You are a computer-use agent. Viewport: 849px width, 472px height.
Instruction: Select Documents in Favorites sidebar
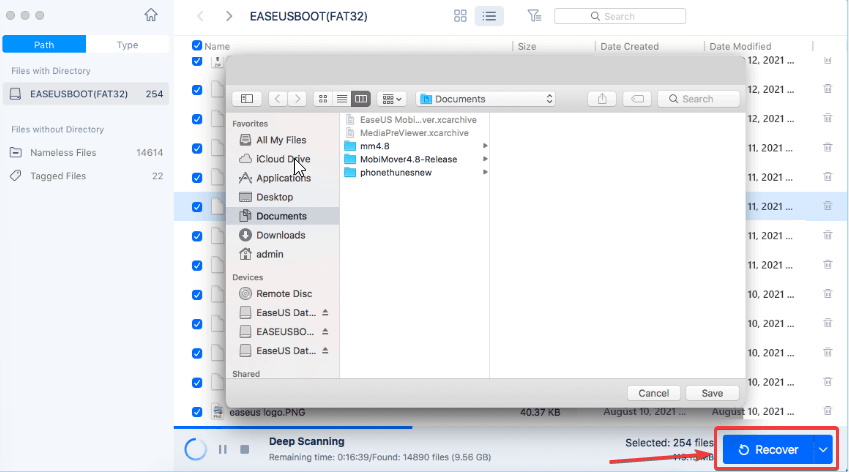tap(283, 216)
